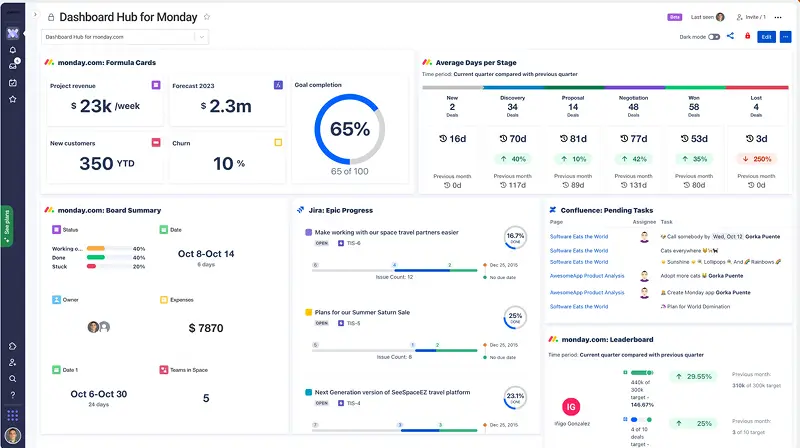Click the Edit button
The height and width of the screenshot is (448, 800).
click(x=766, y=37)
